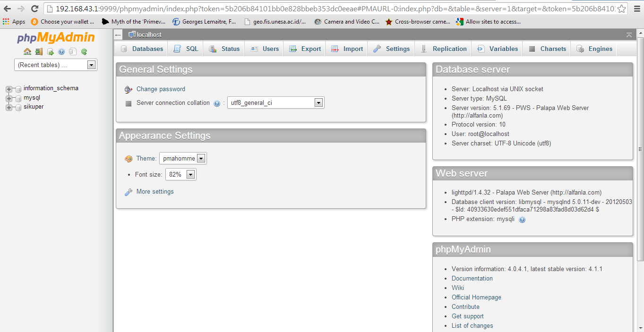Open the Wiki link
Screen dimensions: 644x332
point(458,288)
